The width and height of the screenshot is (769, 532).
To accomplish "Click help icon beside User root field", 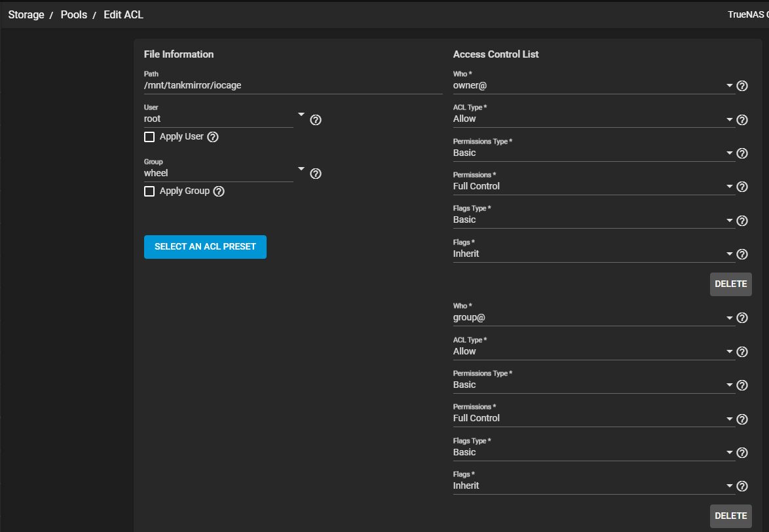I will (x=315, y=120).
